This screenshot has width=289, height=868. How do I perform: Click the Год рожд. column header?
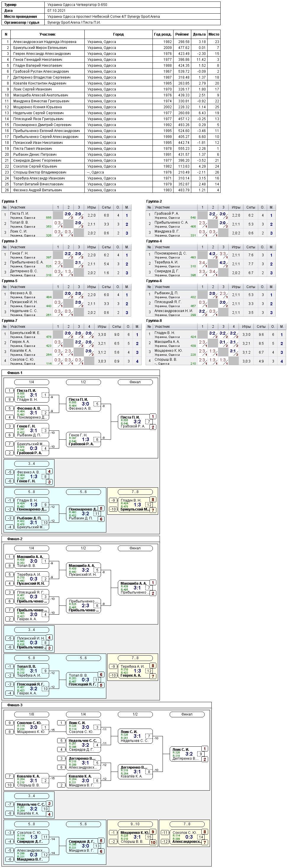(163, 34)
